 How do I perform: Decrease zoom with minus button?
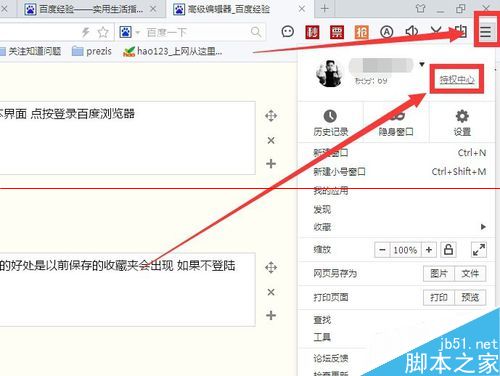click(382, 250)
